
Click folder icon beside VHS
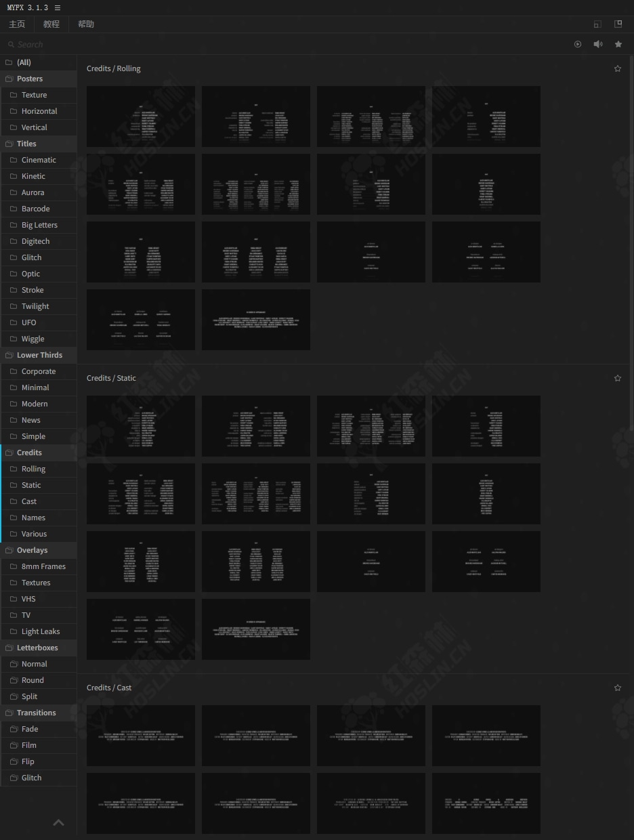point(14,599)
